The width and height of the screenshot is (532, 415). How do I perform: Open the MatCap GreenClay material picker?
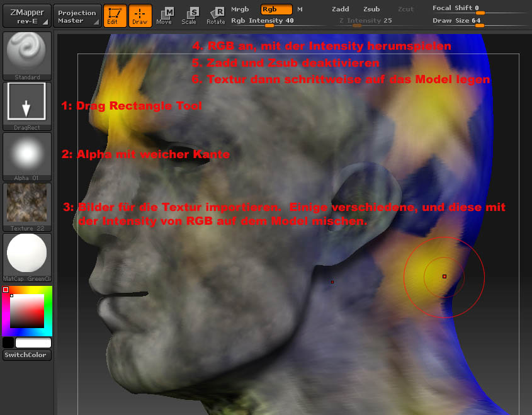coord(26,257)
